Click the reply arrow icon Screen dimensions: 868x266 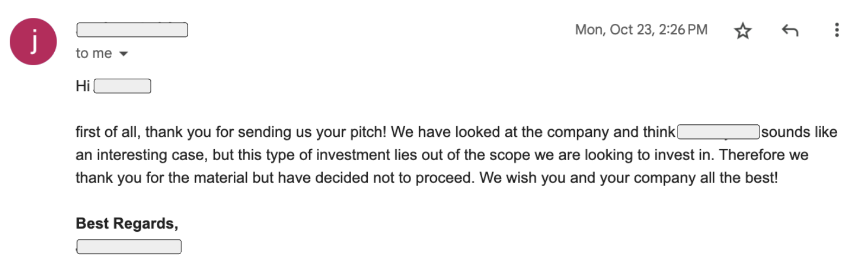790,30
